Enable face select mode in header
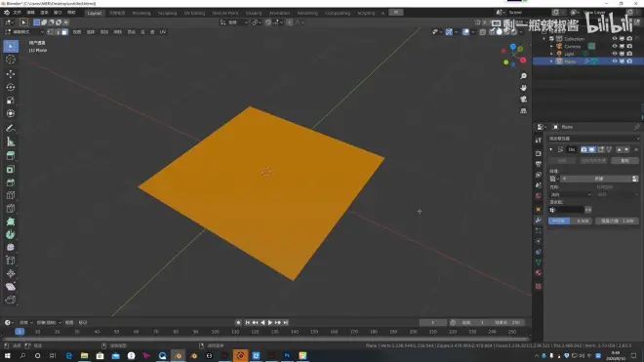This screenshot has width=644, height=362. pyautogui.click(x=65, y=32)
